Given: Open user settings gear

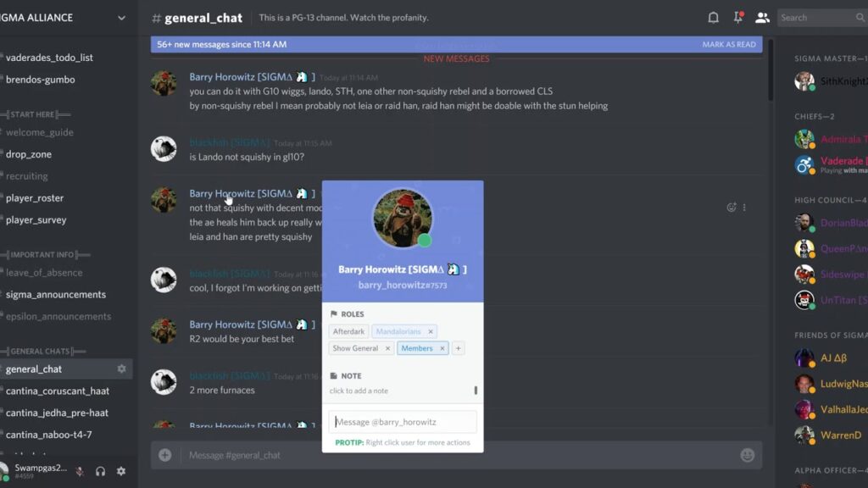Looking at the screenshot, I should click(121, 471).
